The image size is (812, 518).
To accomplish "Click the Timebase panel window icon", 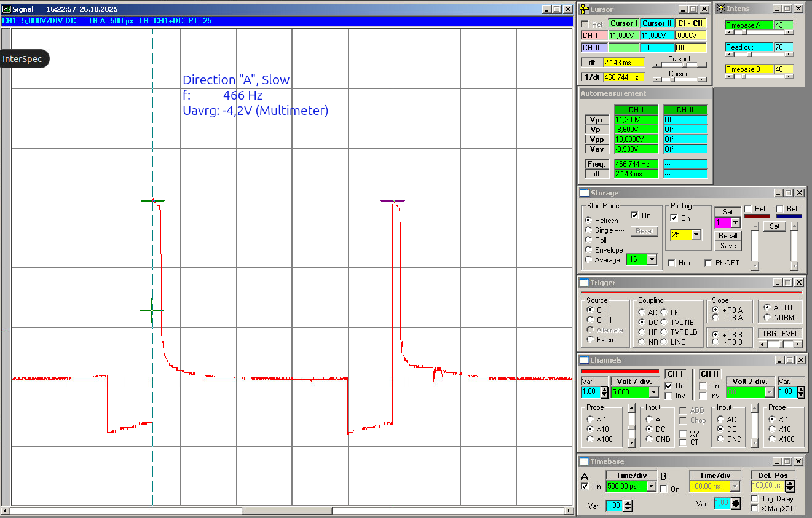I will click(584, 461).
